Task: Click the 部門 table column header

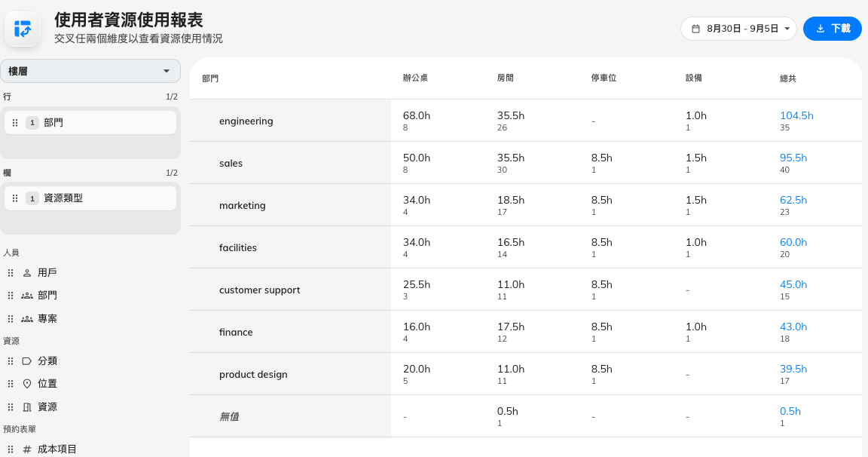Action: [210, 78]
